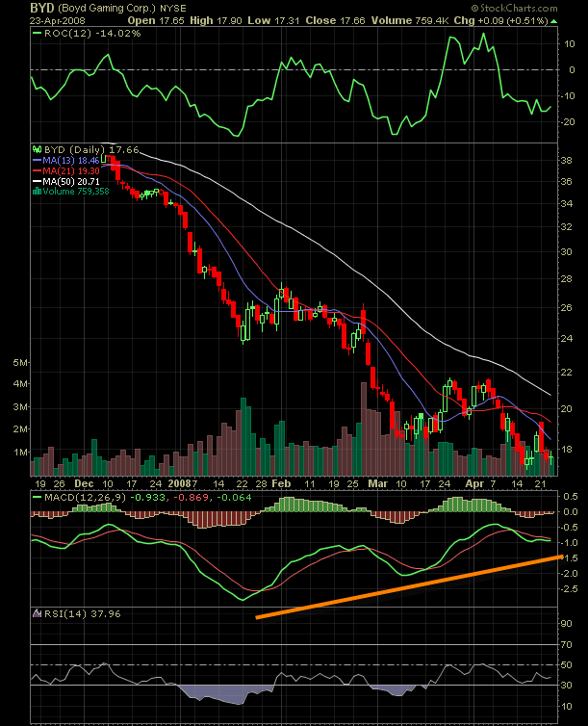Click the Volume 759.4K header value
Image resolution: width=588 pixels, height=726 pixels.
[409, 21]
